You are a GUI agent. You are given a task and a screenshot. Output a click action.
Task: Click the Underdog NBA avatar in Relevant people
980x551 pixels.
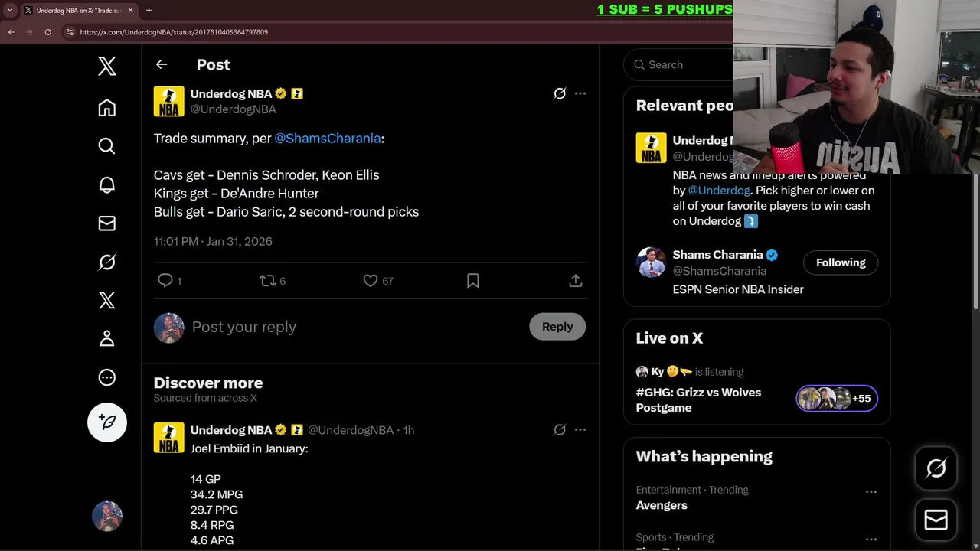click(651, 148)
